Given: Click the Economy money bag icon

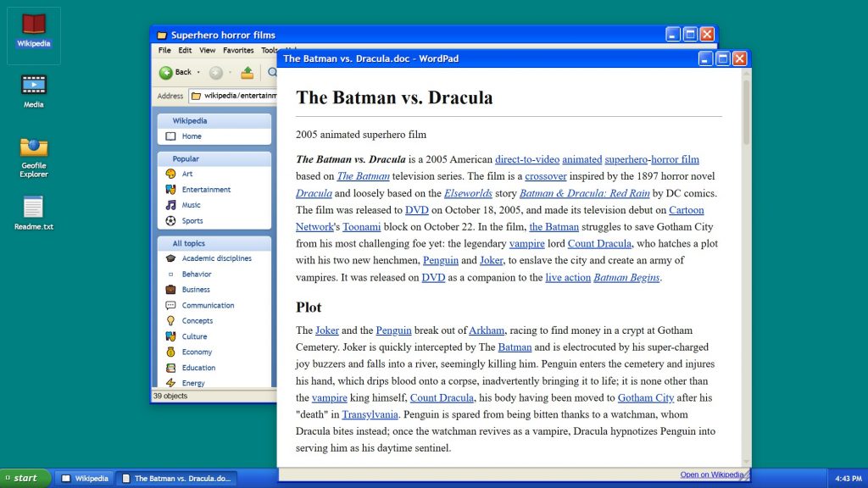Looking at the screenshot, I should tap(170, 352).
